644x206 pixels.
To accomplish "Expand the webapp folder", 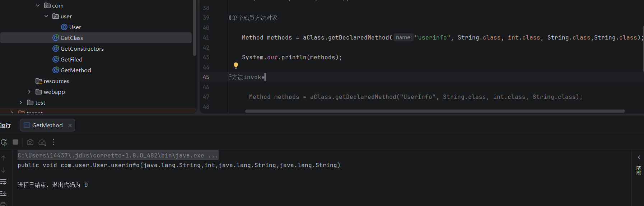I will pyautogui.click(x=29, y=92).
